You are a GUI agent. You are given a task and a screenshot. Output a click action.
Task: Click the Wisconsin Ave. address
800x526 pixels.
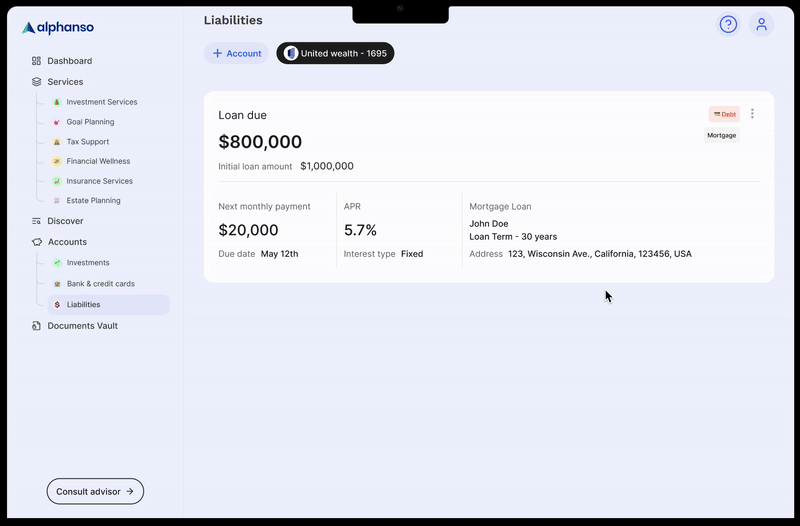(x=599, y=254)
